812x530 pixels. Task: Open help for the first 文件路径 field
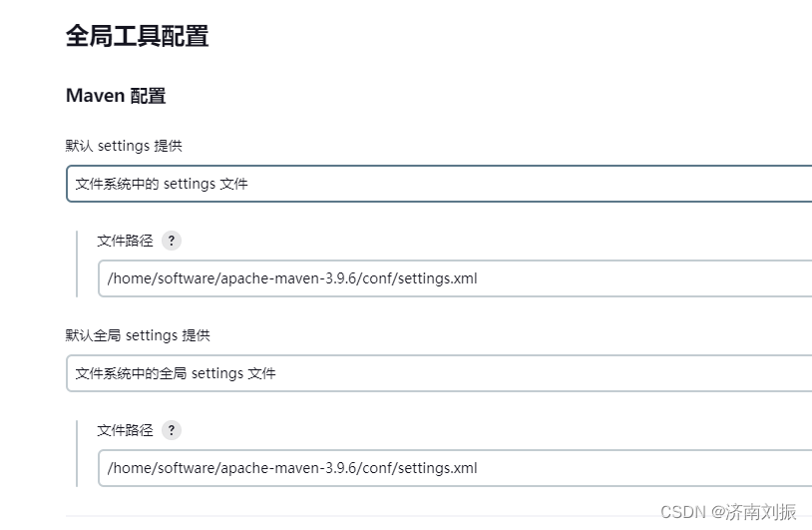tap(172, 241)
